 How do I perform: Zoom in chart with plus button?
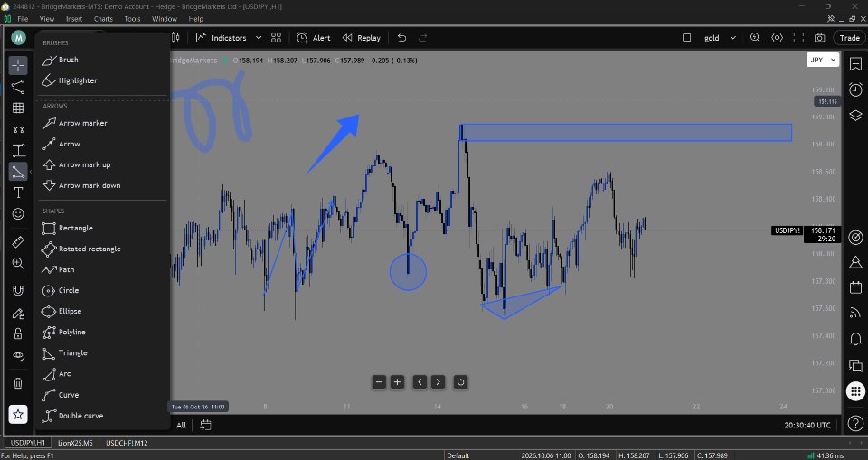pyautogui.click(x=397, y=382)
